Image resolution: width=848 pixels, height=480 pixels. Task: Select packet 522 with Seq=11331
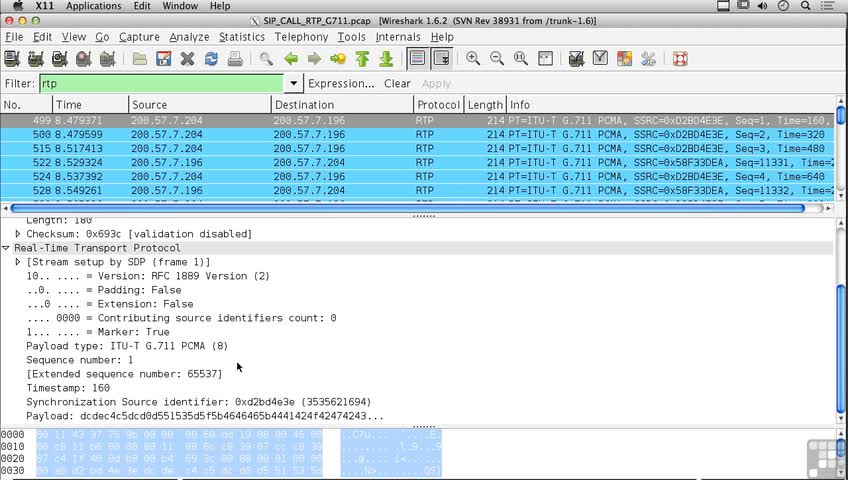pyautogui.click(x=418, y=163)
